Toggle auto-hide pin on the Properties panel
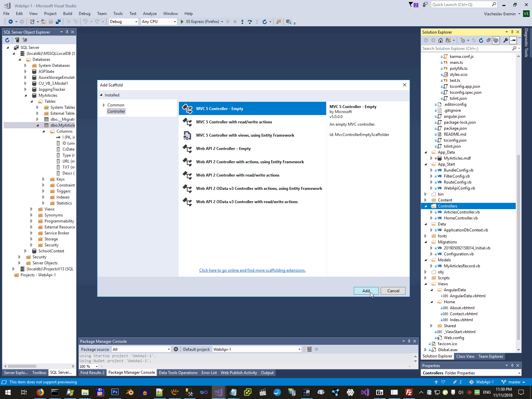532x399 pixels. [512, 365]
